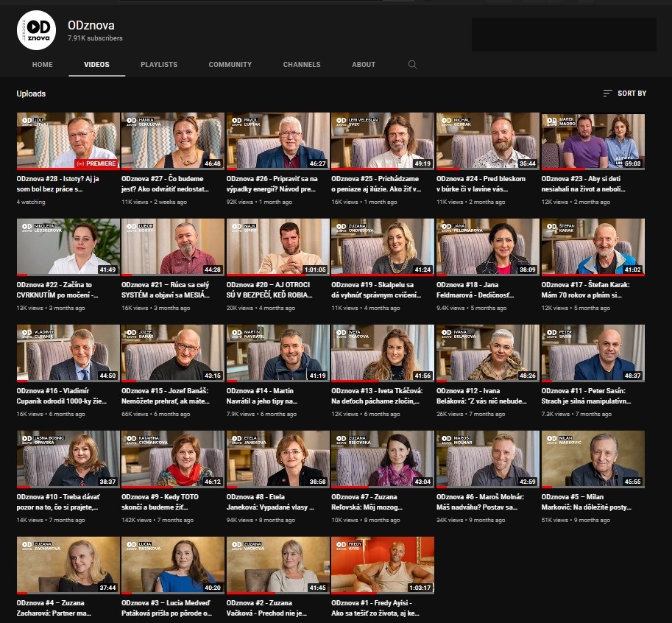Viewport: 672px width, 623px height.
Task: Click the 'Uploads' section heading
Action: [x=31, y=94]
